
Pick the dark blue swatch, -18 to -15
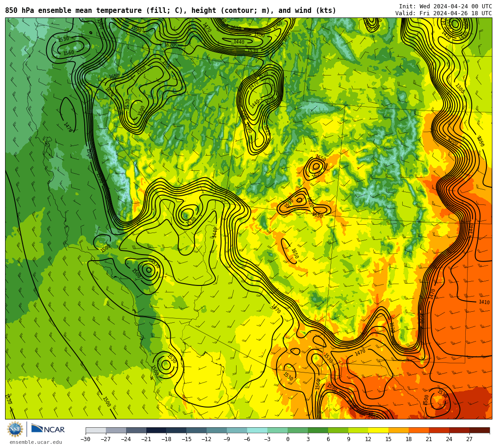click(177, 430)
